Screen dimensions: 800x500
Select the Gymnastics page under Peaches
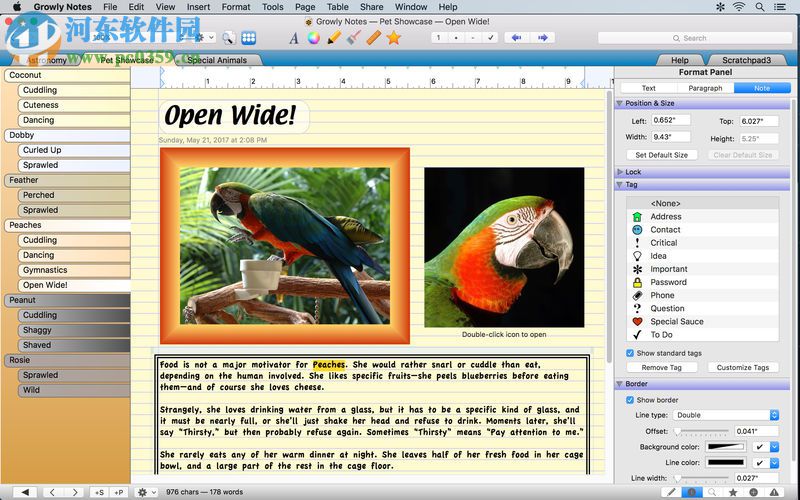click(x=74, y=270)
